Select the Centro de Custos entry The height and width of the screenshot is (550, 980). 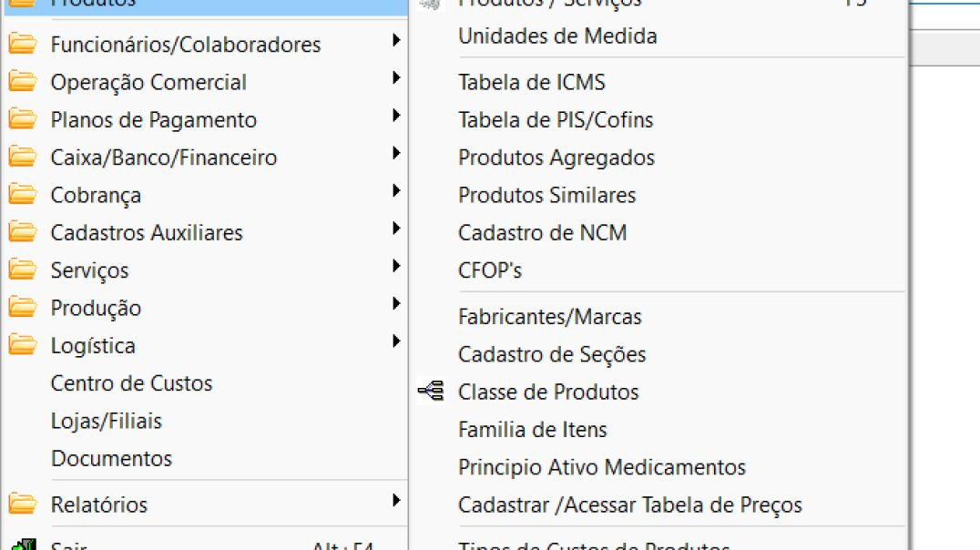click(131, 383)
